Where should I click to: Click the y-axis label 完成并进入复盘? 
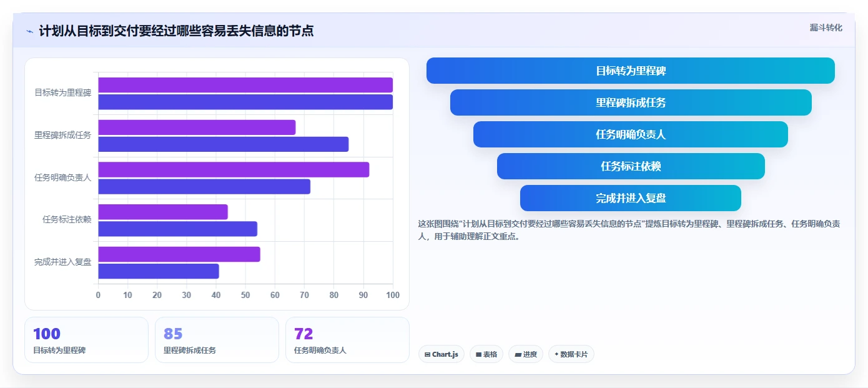[x=62, y=262]
